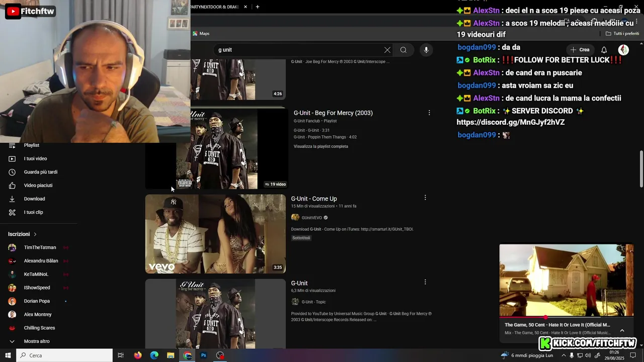Open the Tutti i preferiti bookmarks folder
The height and width of the screenshot is (362, 644).
[x=622, y=34]
